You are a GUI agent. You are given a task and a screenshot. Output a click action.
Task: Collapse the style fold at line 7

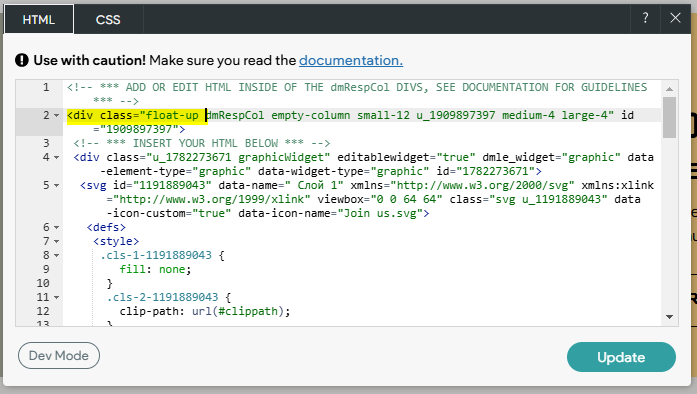[x=56, y=241]
